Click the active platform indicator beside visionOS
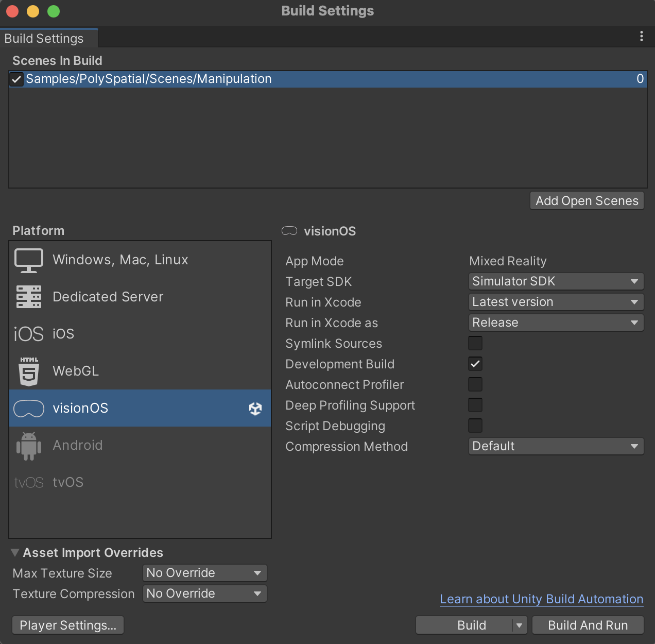Image resolution: width=655 pixels, height=644 pixels. pyautogui.click(x=254, y=408)
